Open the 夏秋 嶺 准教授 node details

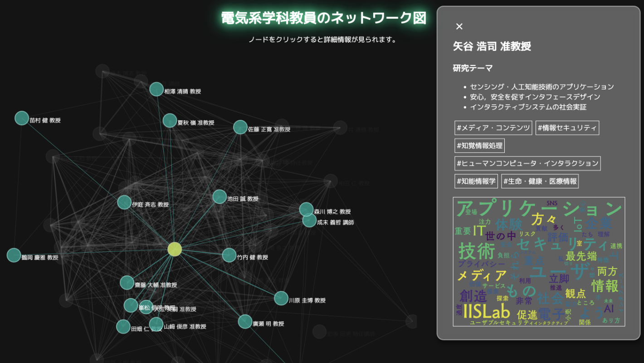tap(170, 121)
